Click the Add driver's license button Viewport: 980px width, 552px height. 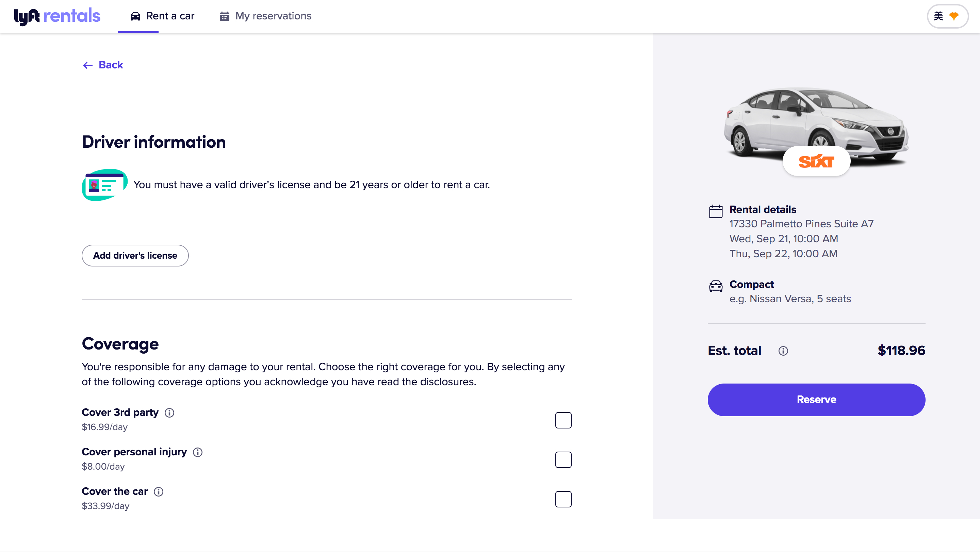pos(135,256)
